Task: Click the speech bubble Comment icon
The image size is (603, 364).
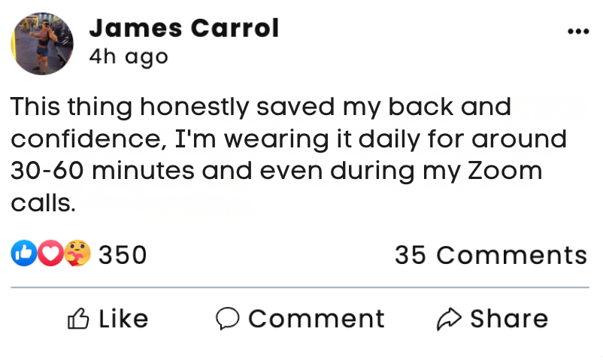Action: tap(226, 319)
